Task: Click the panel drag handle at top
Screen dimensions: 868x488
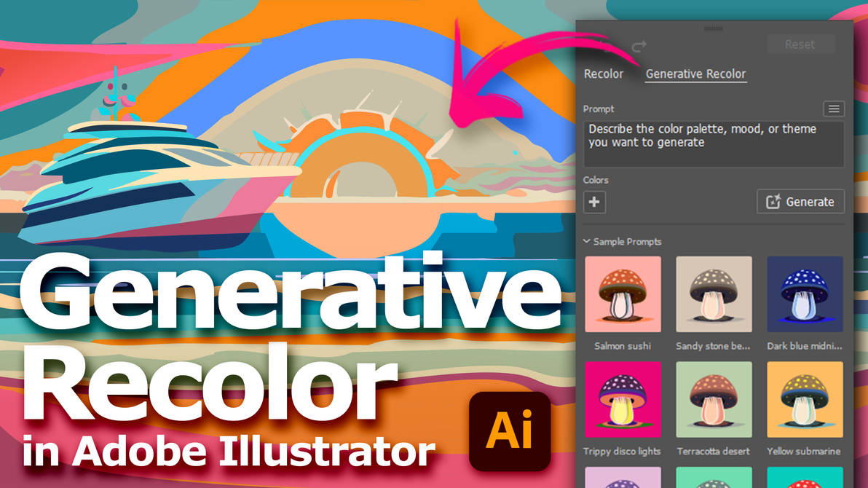Action: click(714, 28)
